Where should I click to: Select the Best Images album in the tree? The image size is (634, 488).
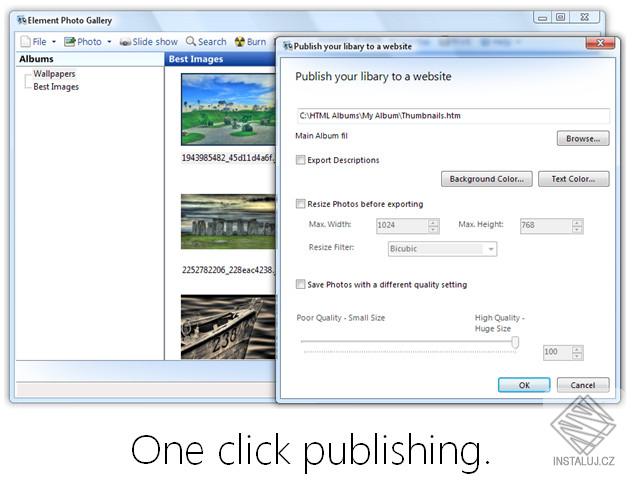click(56, 87)
